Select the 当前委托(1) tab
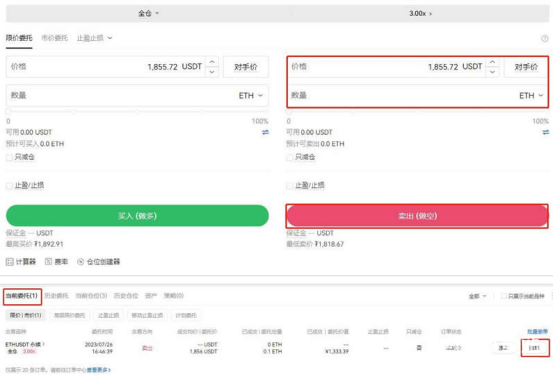This screenshot has height=385, width=554. [22, 296]
